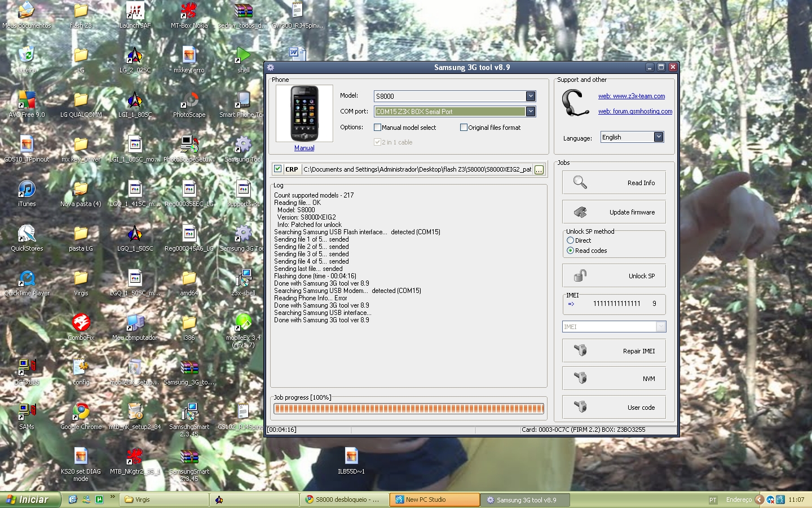Expand the Model S8000 dropdown
Screen dimensions: 812x508
pos(531,96)
